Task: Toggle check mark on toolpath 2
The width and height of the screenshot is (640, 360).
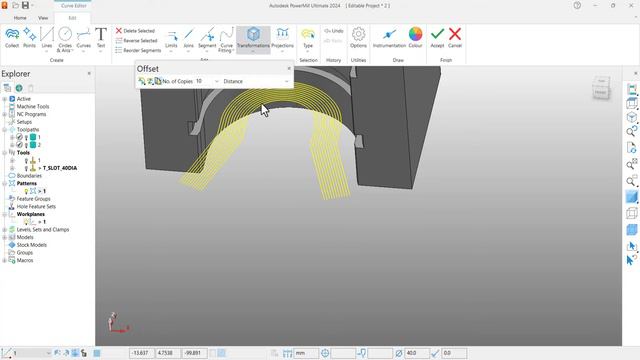Action: click(x=19, y=145)
